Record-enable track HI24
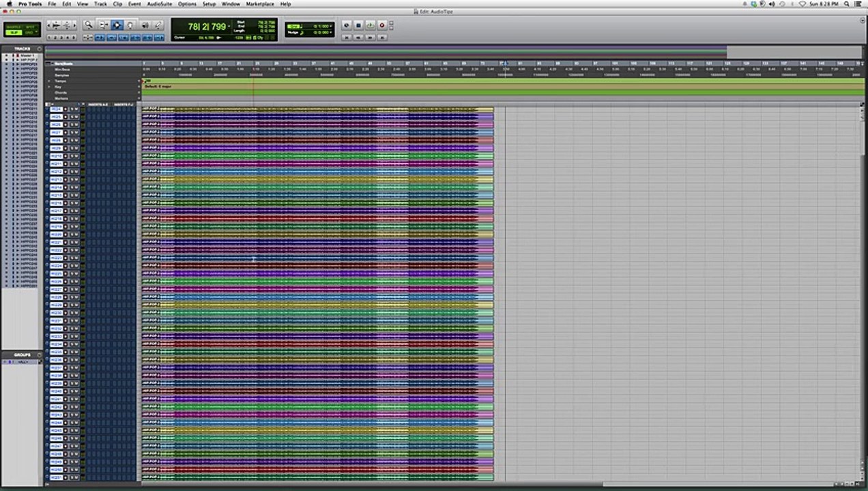 [x=66, y=109]
